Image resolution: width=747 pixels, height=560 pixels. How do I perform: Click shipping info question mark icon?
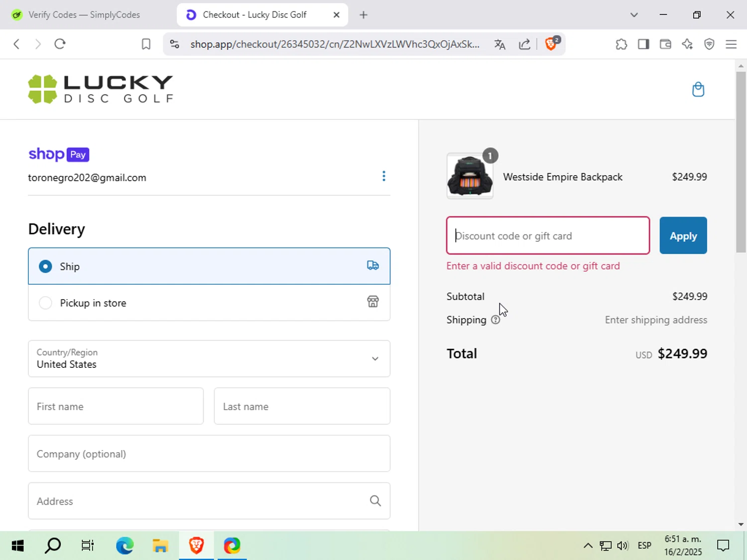point(496,320)
